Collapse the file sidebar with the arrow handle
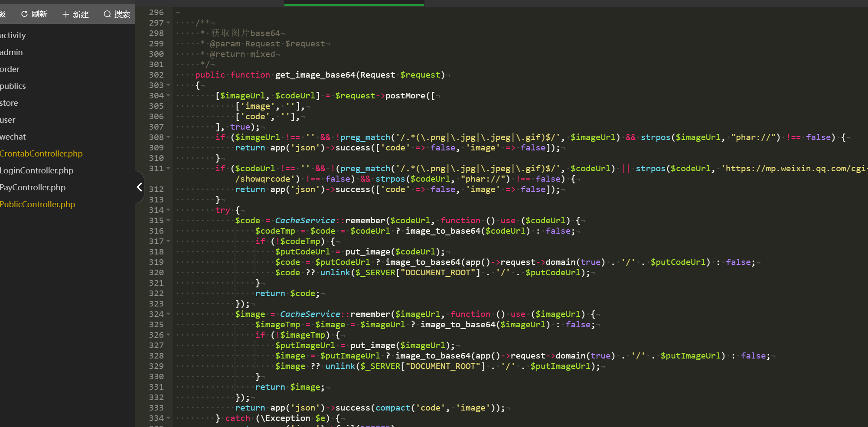 [139, 187]
